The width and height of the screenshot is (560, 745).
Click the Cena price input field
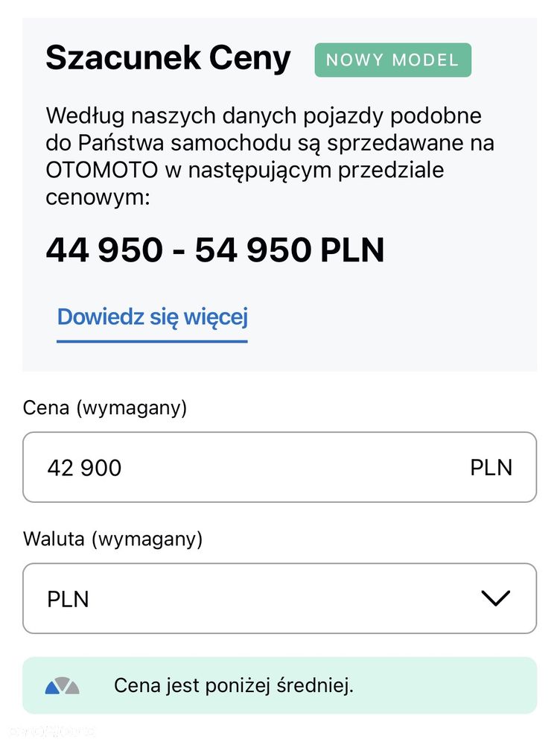[x=280, y=467]
